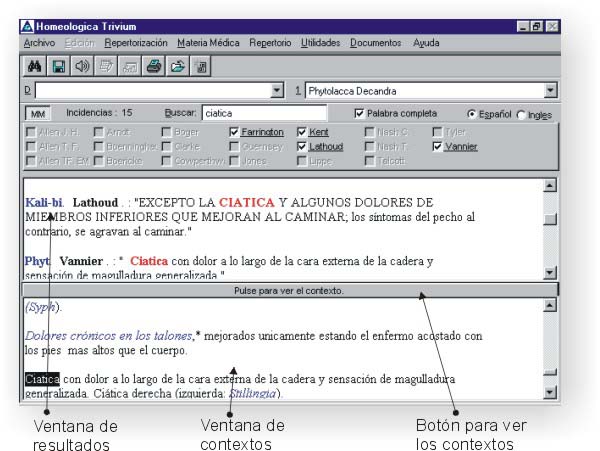The image size is (600, 451).
Task: Click the Incidencias : 15 count text
Action: pos(99,112)
